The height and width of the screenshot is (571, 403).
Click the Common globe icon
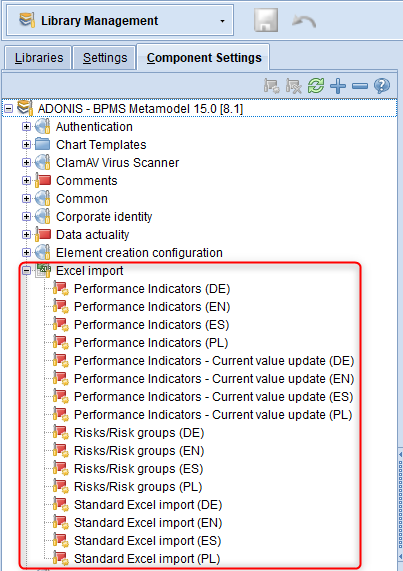click(x=43, y=198)
